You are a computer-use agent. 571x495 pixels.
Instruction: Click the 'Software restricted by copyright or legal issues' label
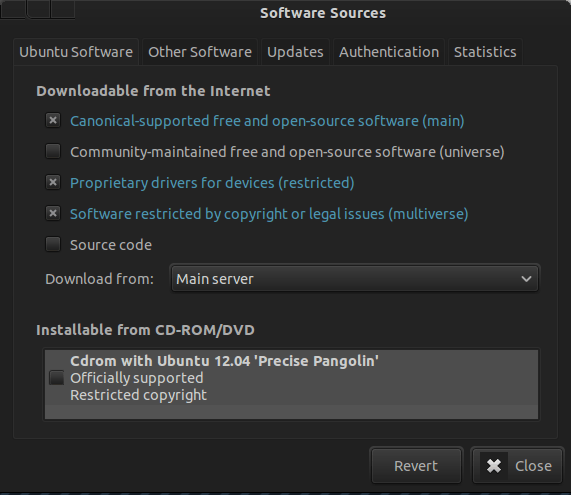tap(269, 214)
